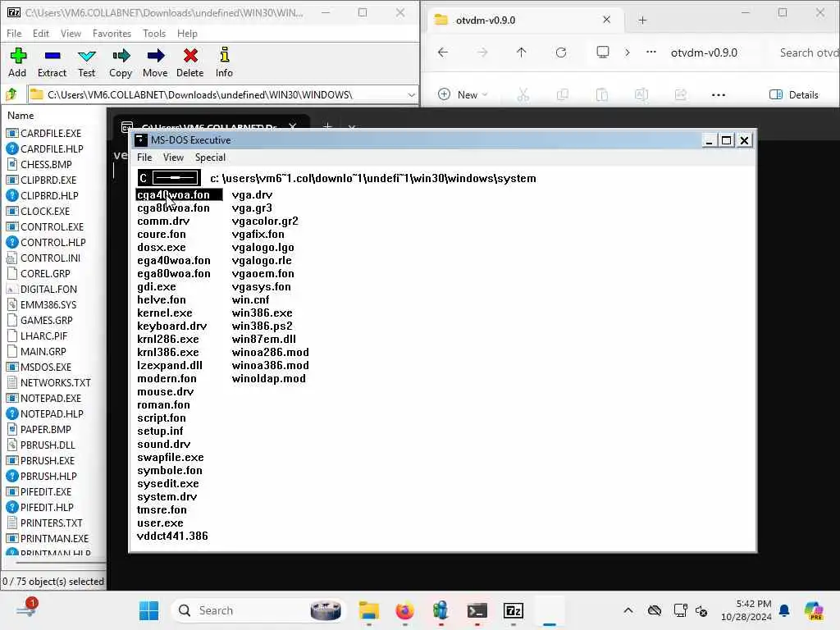Open Firefox from the taskbar
840x630 pixels.
tap(405, 610)
